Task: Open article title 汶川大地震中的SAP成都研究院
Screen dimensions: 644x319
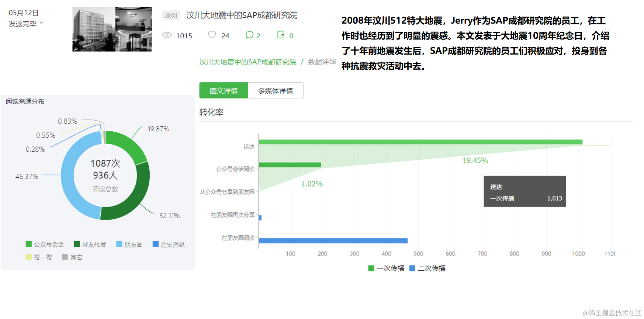Action: pos(242,15)
